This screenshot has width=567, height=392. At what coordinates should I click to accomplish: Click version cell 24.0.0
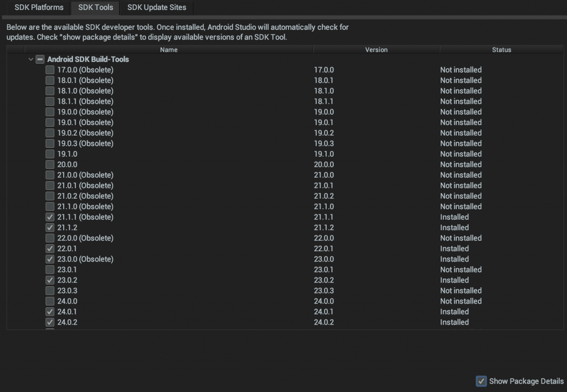coord(324,301)
